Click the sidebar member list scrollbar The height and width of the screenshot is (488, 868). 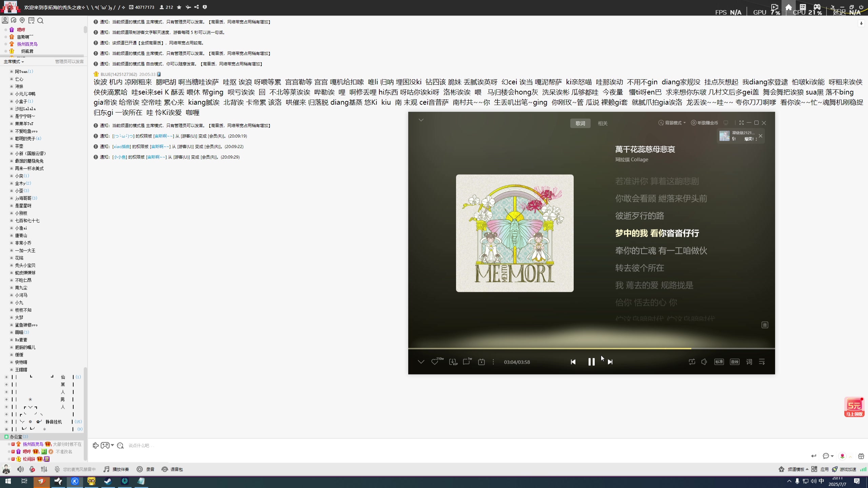click(x=85, y=413)
